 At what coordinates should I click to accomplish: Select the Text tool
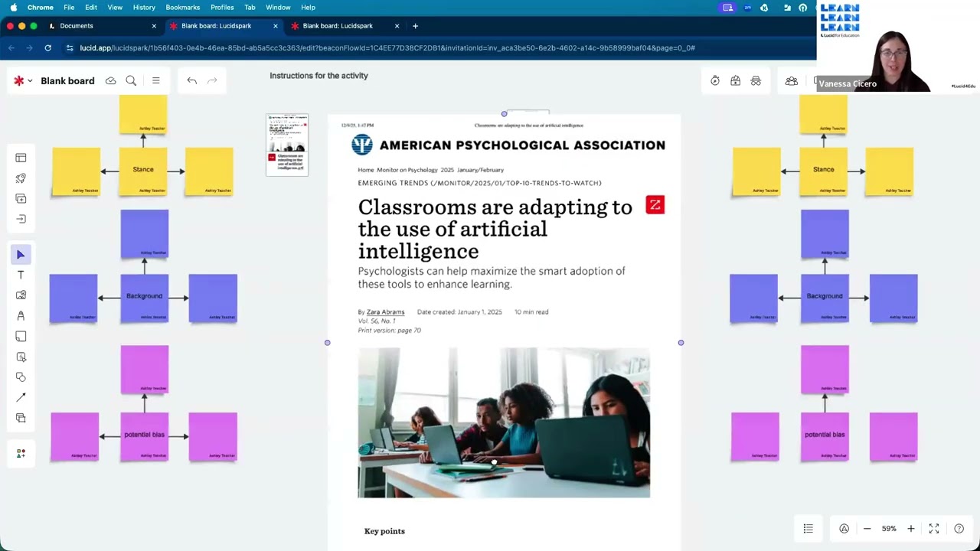21,275
